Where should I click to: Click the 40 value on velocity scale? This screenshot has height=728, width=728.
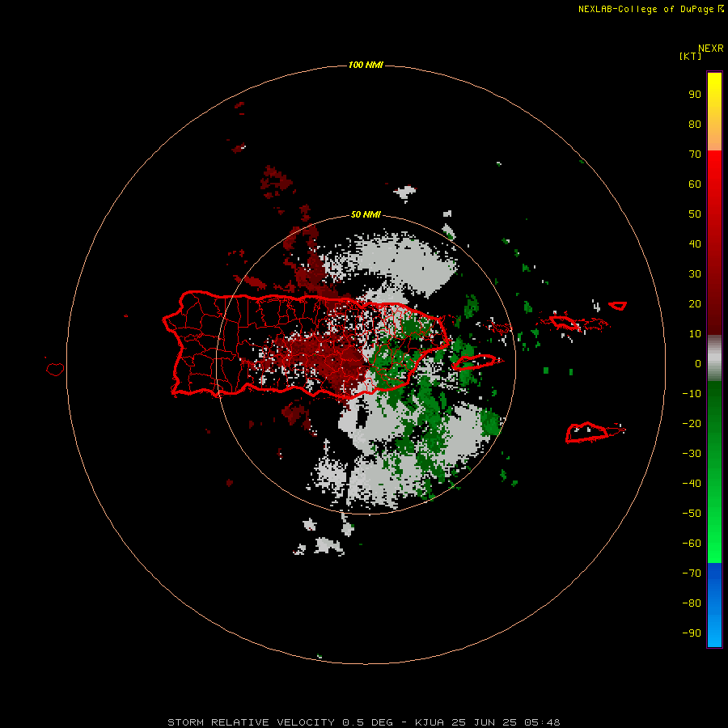(695, 243)
